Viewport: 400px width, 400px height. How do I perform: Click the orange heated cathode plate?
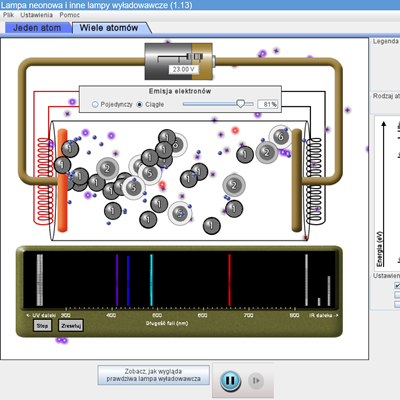(62, 180)
